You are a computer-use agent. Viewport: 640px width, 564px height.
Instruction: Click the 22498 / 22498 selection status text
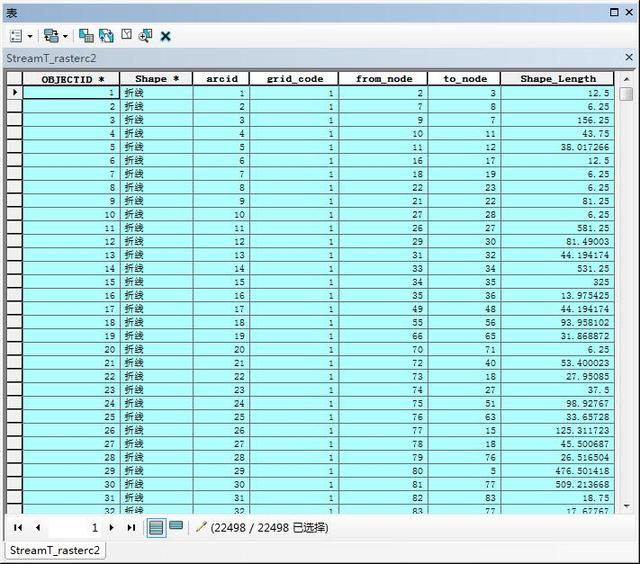pyautogui.click(x=269, y=528)
